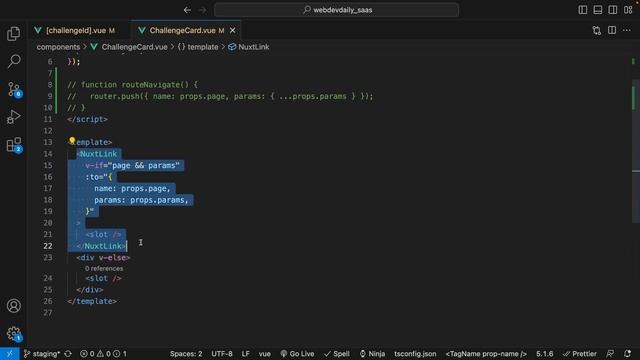Image resolution: width=640 pixels, height=360 pixels.
Task: Change file encoding UTF-8
Action: coord(222,354)
